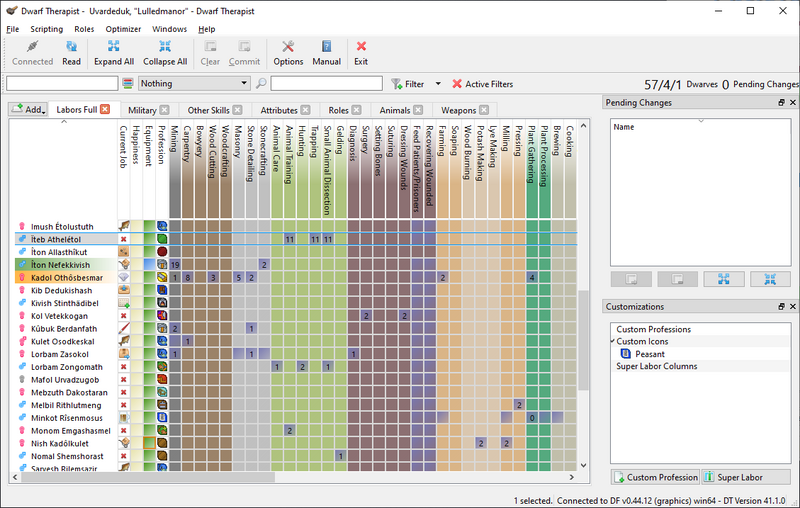Click the Mining column header
The image size is (800, 508).
pyautogui.click(x=175, y=171)
